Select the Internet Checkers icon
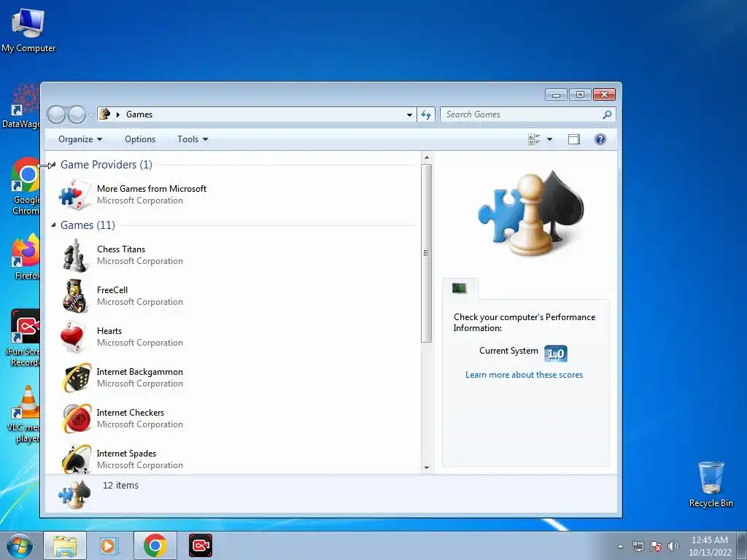747x560 pixels. (x=77, y=419)
